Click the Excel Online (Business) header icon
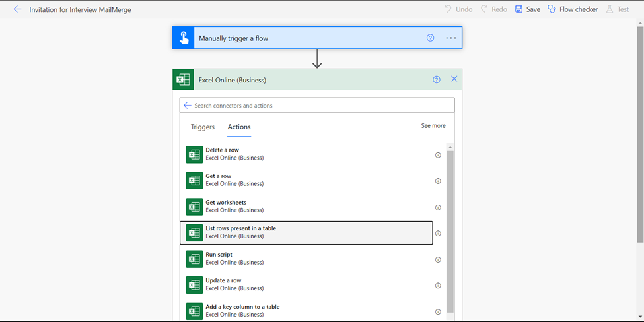Image resolution: width=644 pixels, height=322 pixels. tap(183, 80)
